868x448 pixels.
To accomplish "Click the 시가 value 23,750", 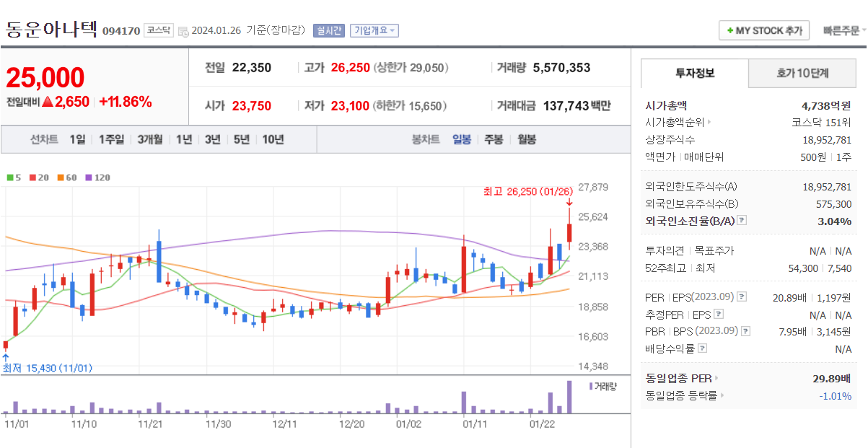I will (252, 106).
